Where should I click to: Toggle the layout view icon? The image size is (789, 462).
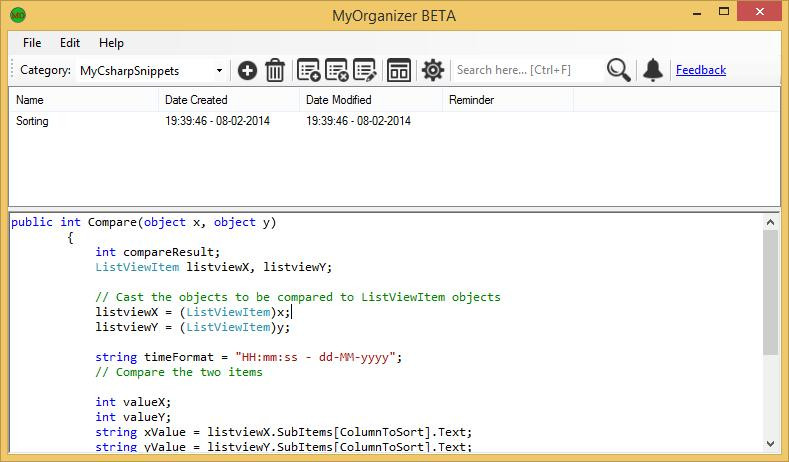pos(399,70)
